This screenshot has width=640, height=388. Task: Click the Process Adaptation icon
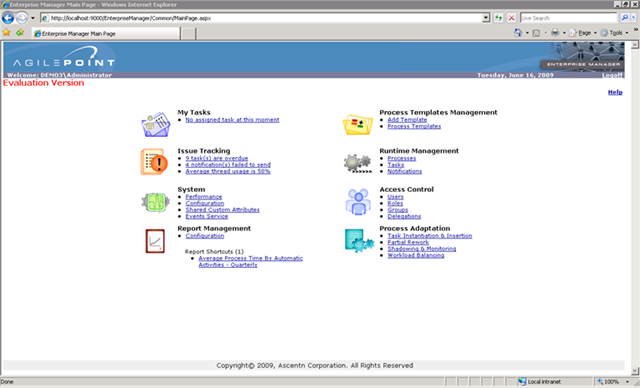point(359,241)
